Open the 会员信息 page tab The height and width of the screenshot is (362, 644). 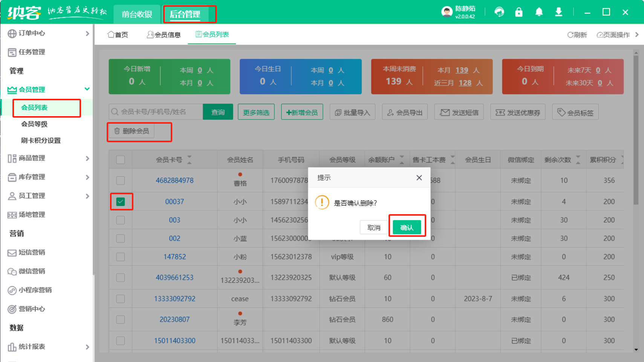click(x=164, y=35)
